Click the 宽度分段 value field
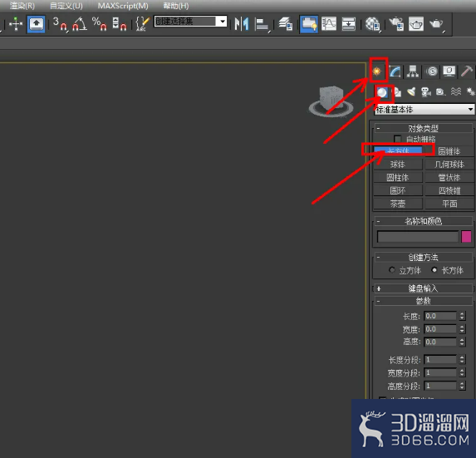The width and height of the screenshot is (476, 458). point(440,372)
